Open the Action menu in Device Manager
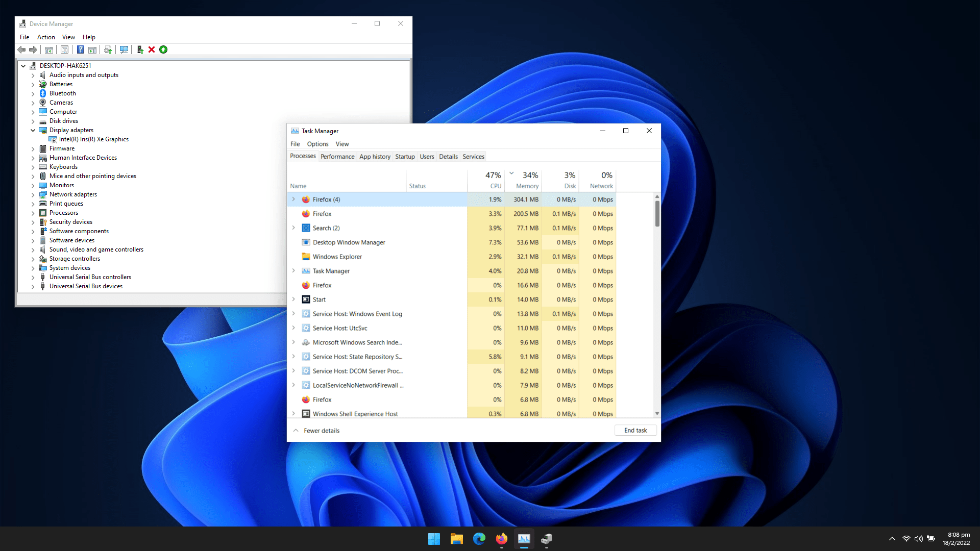This screenshot has height=551, width=980. click(46, 37)
